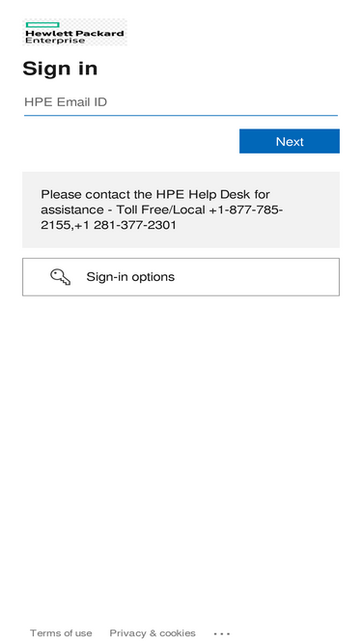Click the 'Hewlett Packard' text in logo
Viewport: 362px width, 644px height.
[x=74, y=33]
